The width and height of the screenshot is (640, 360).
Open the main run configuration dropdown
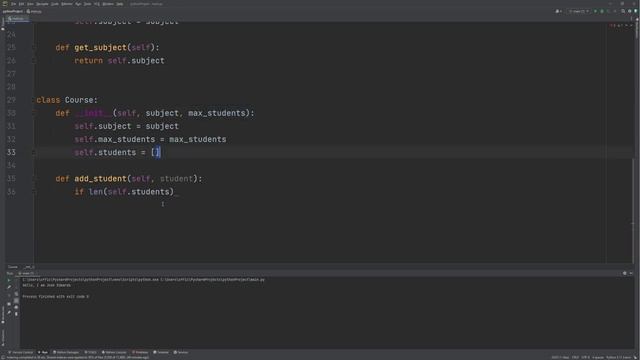[x=579, y=11]
